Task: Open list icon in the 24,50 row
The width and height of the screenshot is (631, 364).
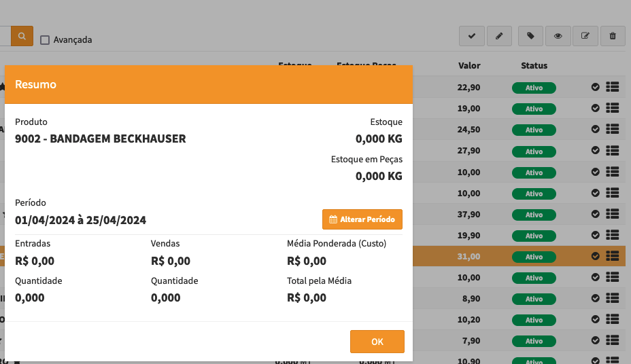Action: pyautogui.click(x=612, y=129)
